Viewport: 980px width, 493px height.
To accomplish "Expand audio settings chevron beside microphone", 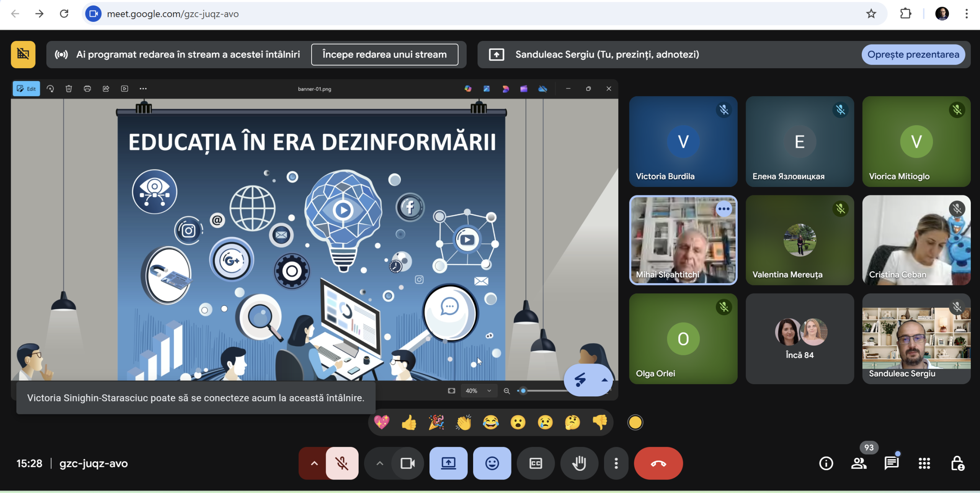I will coord(314,463).
